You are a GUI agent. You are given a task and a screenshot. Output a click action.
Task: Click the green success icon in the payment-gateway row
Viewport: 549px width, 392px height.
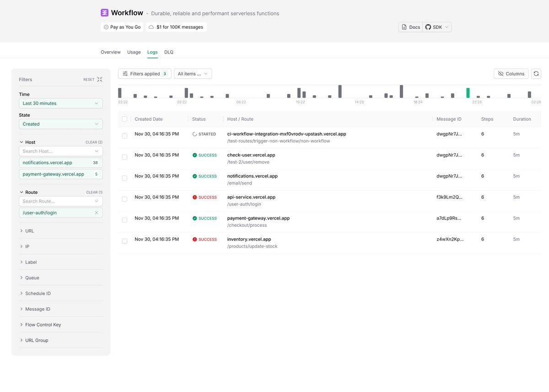pos(194,218)
